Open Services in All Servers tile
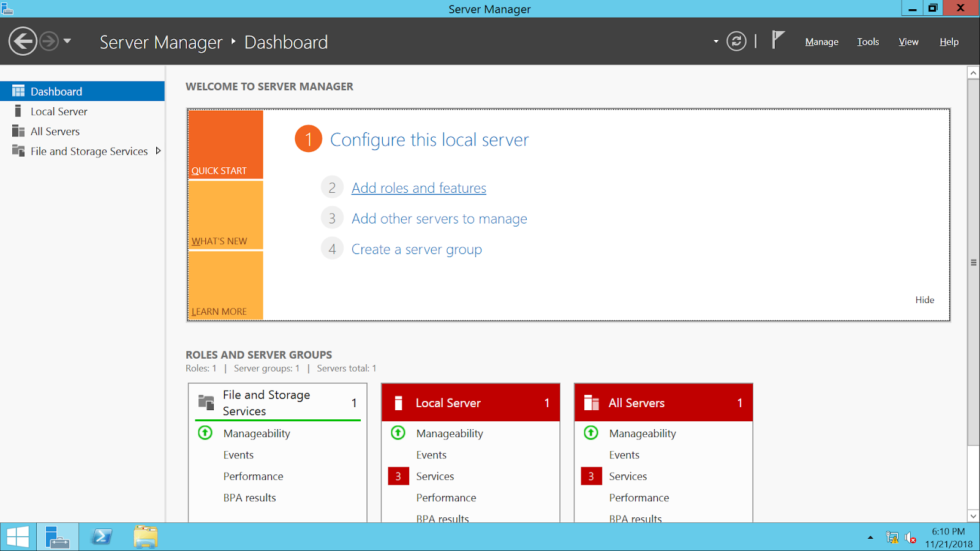This screenshot has height=551, width=980. 628,476
